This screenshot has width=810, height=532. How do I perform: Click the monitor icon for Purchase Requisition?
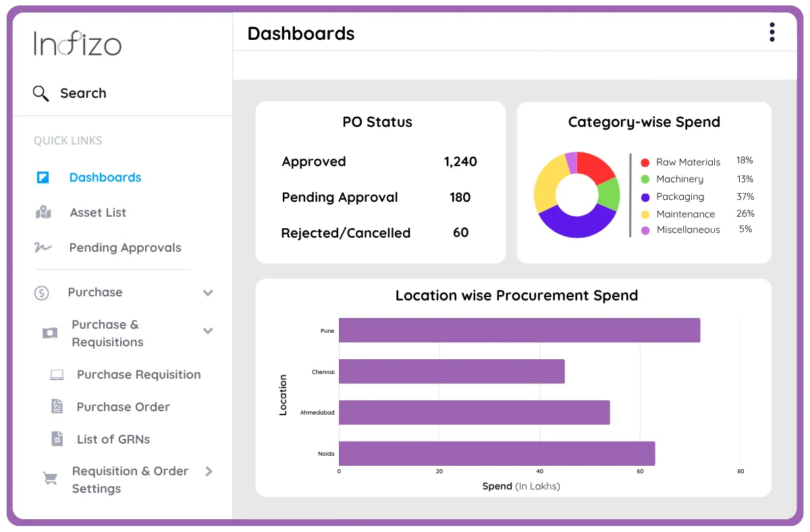[x=58, y=374]
